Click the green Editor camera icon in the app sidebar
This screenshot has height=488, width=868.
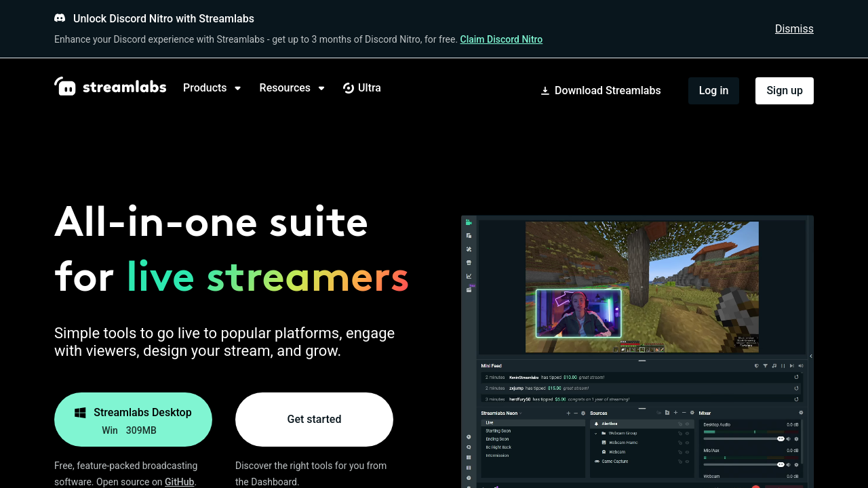469,222
